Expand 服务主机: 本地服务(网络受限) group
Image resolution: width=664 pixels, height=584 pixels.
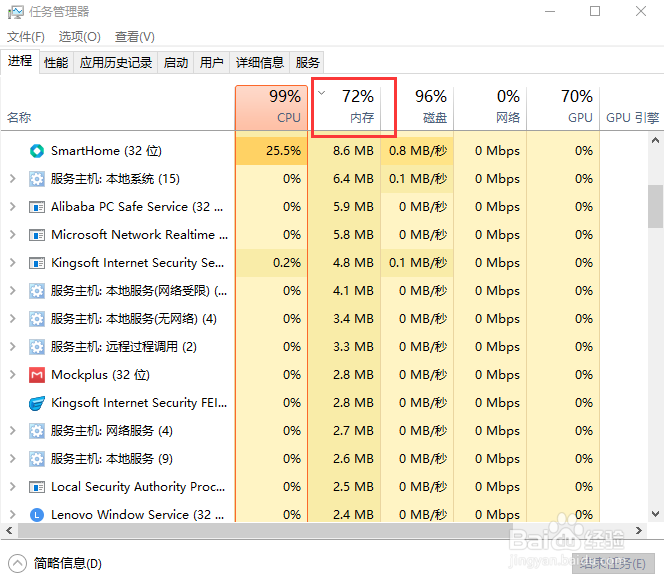[13, 291]
